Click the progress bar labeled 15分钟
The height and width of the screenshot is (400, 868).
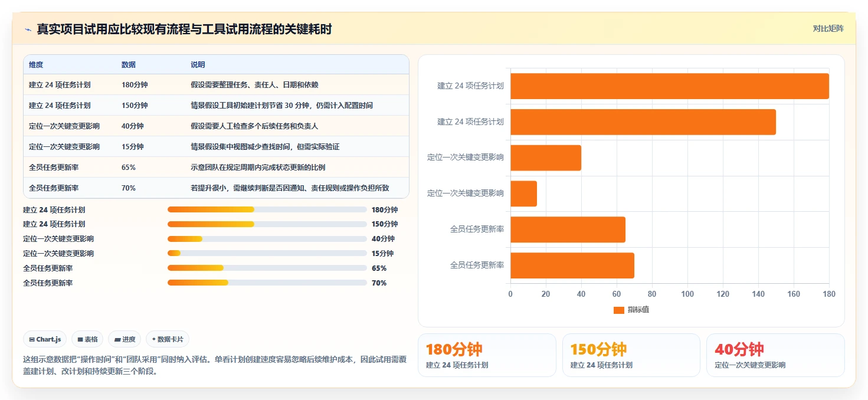pyautogui.click(x=267, y=254)
